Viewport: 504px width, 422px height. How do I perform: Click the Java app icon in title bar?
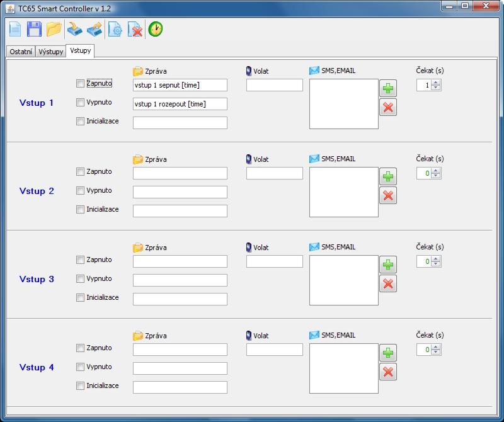tap(10, 9)
